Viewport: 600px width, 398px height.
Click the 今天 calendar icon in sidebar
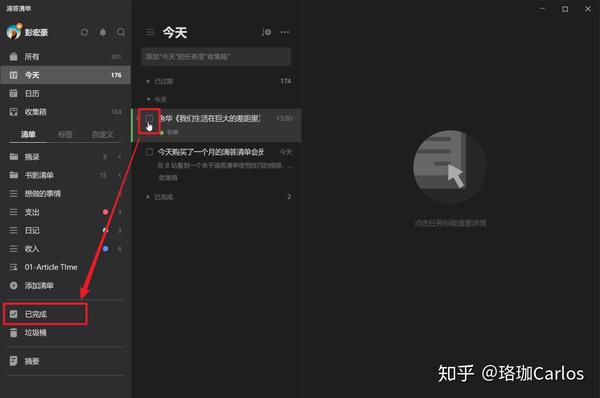point(13,75)
